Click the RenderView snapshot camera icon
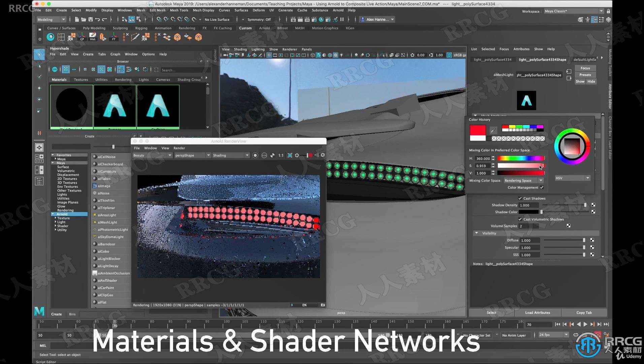 (323, 305)
